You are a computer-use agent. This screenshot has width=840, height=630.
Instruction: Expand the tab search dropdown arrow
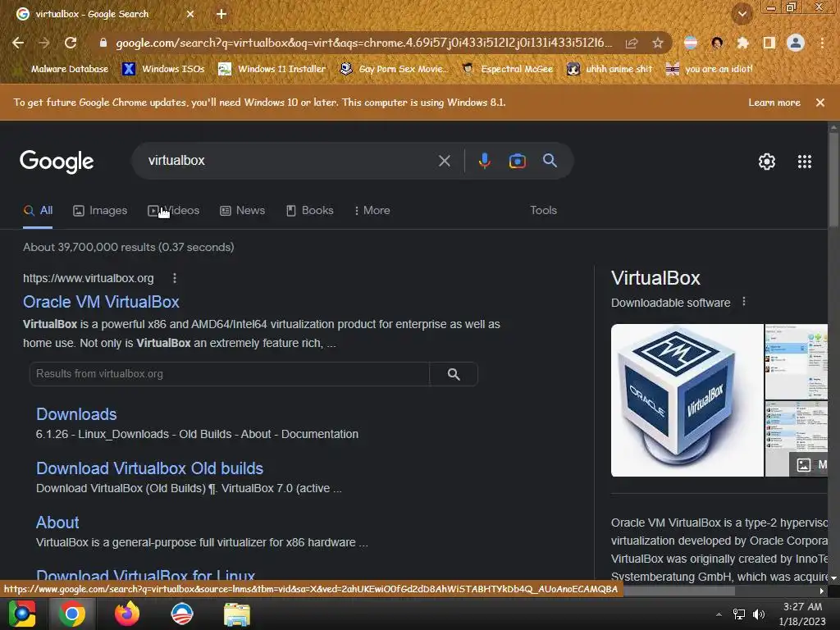click(742, 14)
